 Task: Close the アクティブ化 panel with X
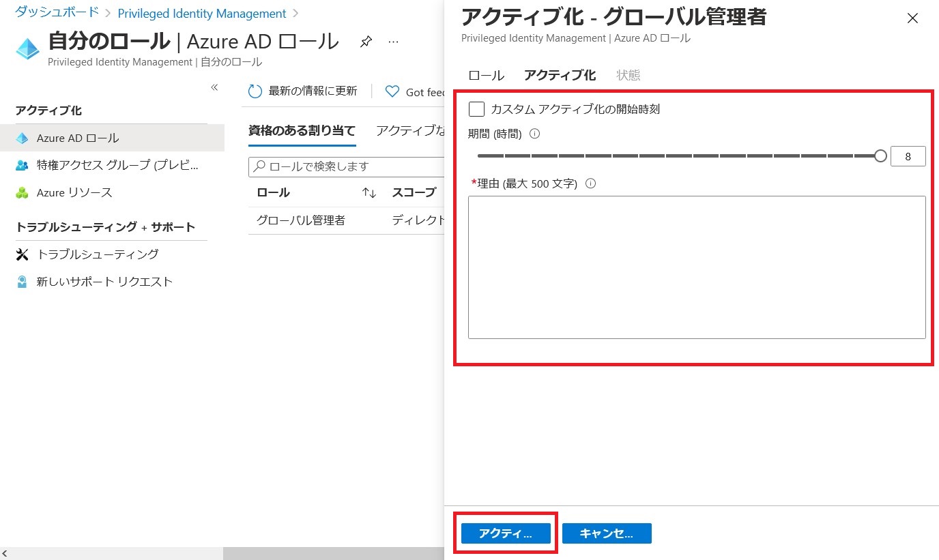pos(912,18)
